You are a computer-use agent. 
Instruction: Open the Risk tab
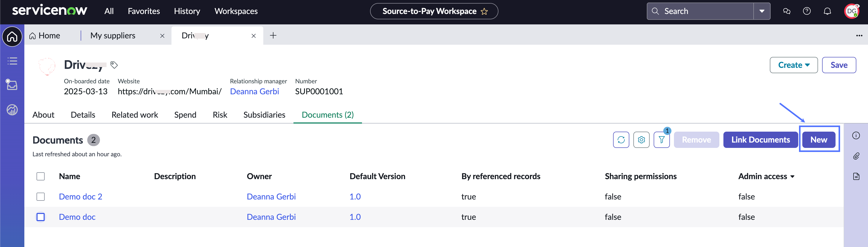[220, 115]
